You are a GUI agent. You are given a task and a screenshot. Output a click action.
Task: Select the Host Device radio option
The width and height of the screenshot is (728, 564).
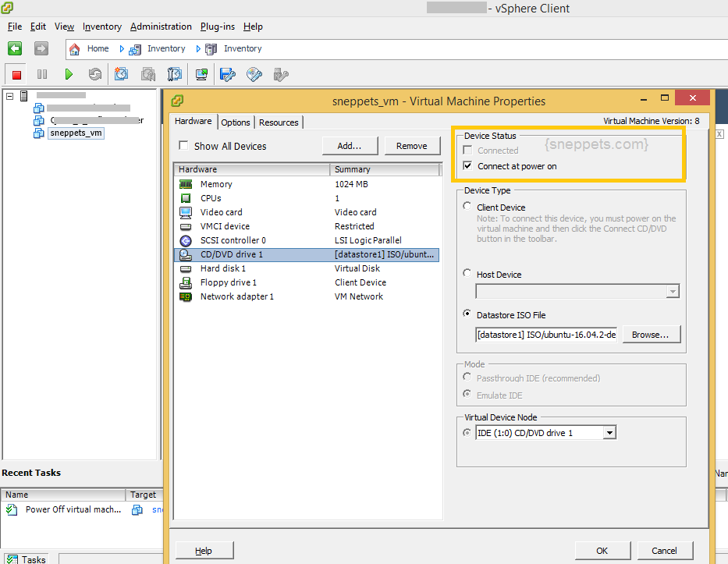click(x=467, y=273)
